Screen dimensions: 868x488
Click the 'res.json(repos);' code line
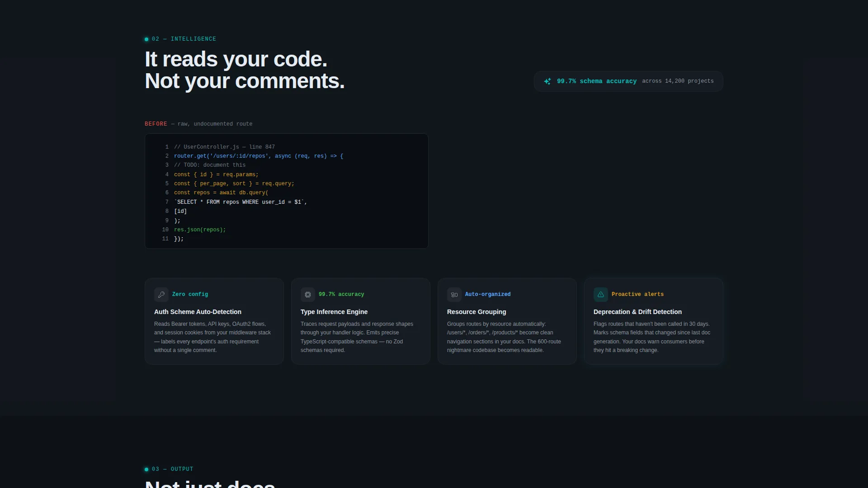click(x=200, y=230)
